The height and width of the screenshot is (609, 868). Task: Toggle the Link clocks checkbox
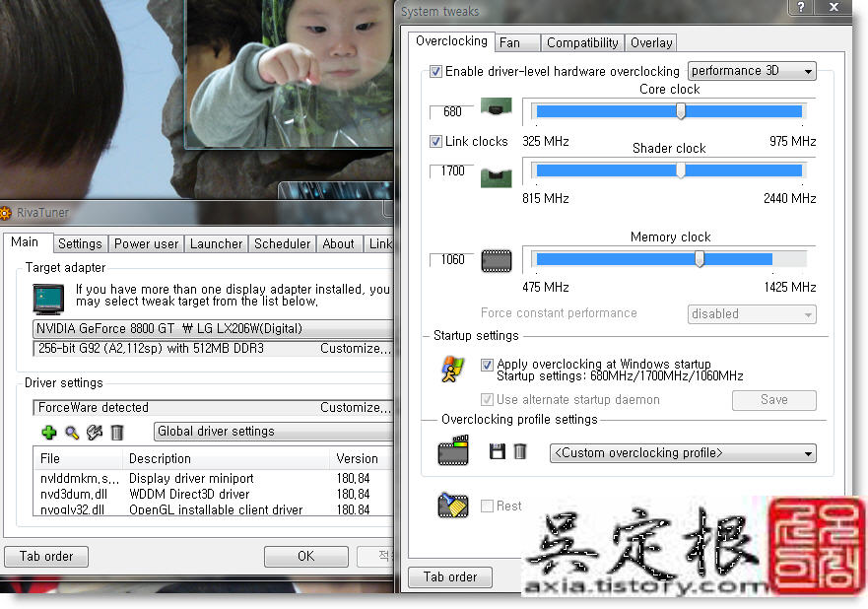click(435, 141)
